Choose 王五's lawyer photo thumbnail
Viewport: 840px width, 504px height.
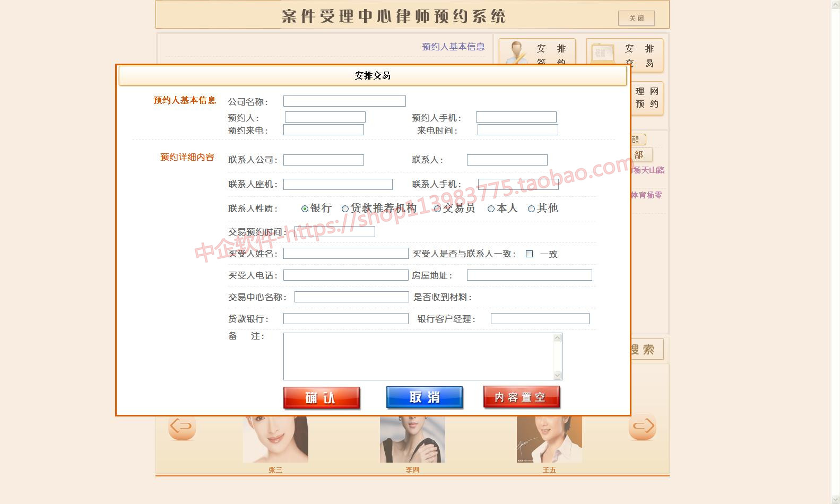(x=549, y=439)
